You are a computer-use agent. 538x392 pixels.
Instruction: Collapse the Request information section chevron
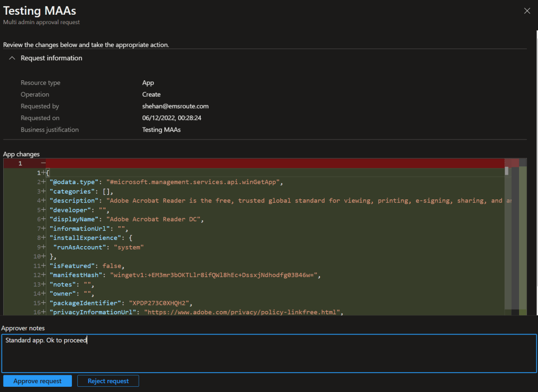click(12, 58)
